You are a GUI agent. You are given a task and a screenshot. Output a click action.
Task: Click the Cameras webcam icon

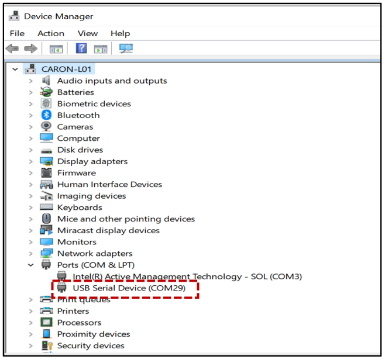tap(46, 127)
